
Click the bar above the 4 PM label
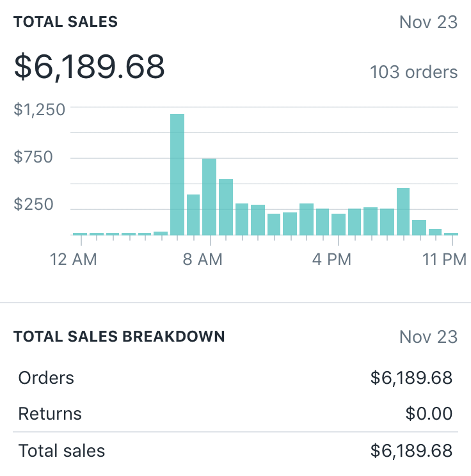click(339, 224)
